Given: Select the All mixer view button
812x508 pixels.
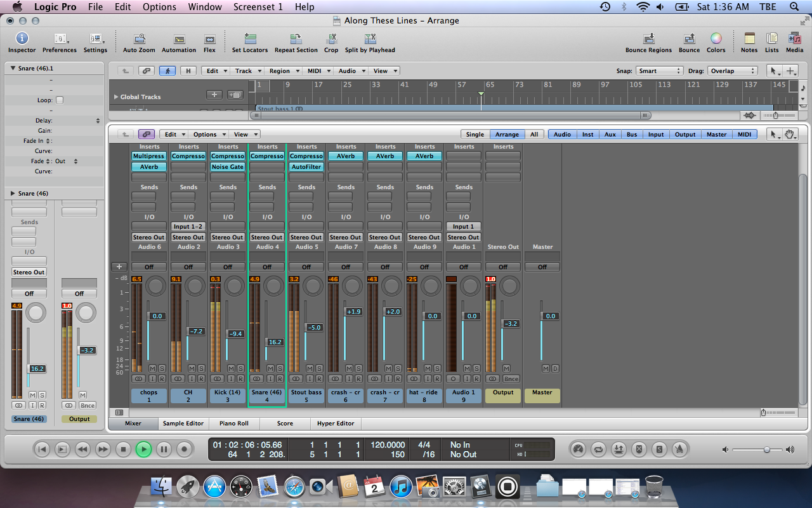Looking at the screenshot, I should point(534,135).
